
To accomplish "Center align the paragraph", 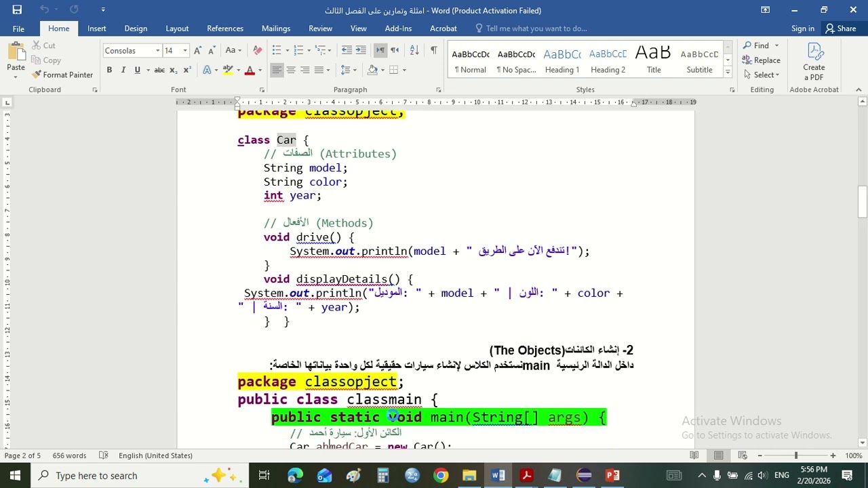I will (x=291, y=70).
